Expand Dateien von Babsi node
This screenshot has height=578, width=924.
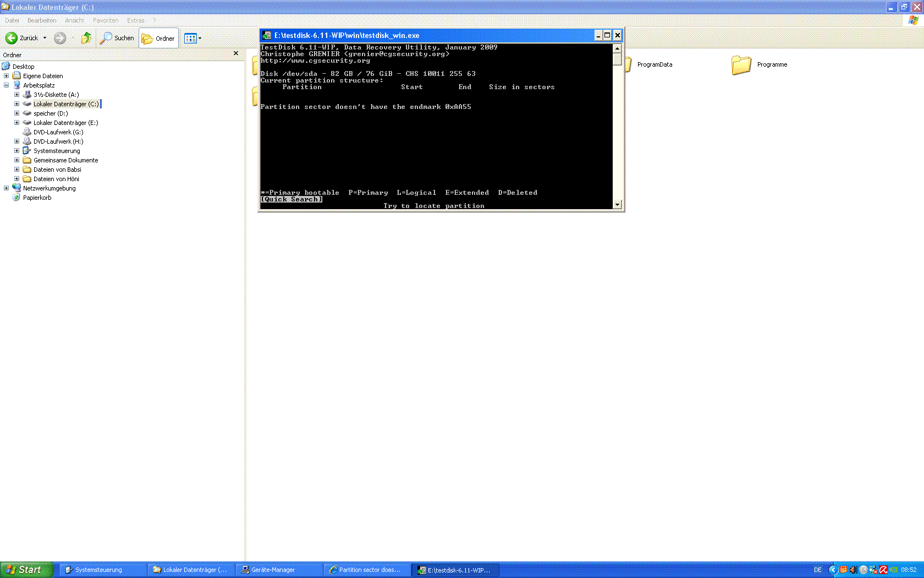(16, 170)
